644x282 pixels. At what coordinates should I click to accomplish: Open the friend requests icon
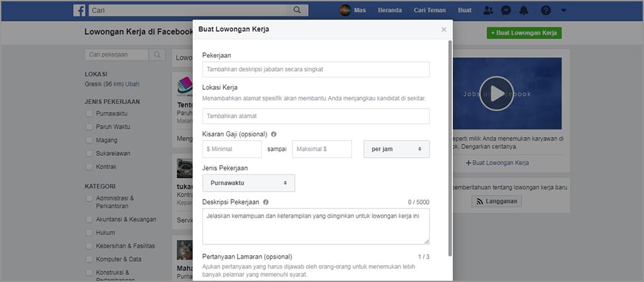(x=488, y=11)
